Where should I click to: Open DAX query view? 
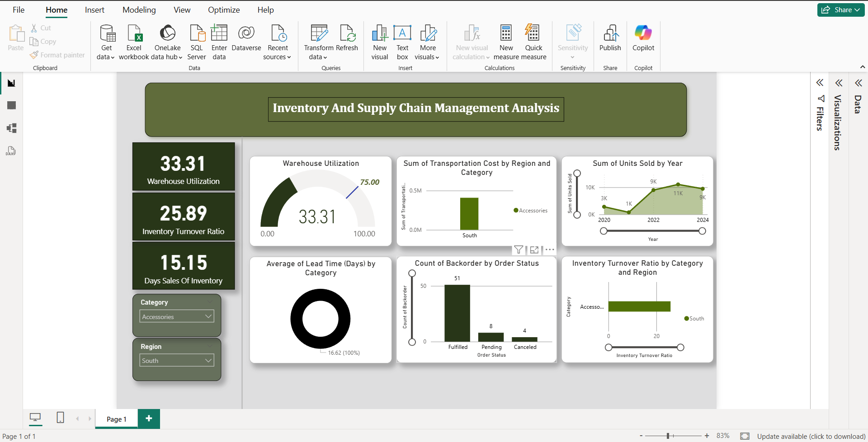tap(11, 151)
